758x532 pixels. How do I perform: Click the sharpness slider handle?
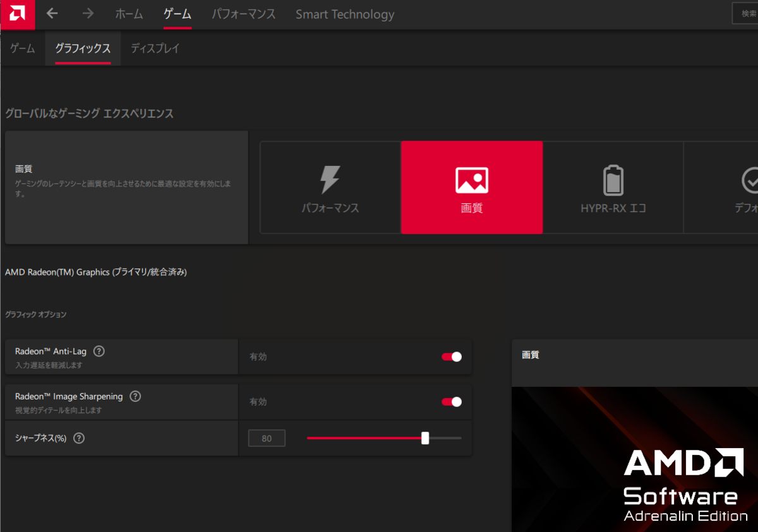(x=425, y=438)
